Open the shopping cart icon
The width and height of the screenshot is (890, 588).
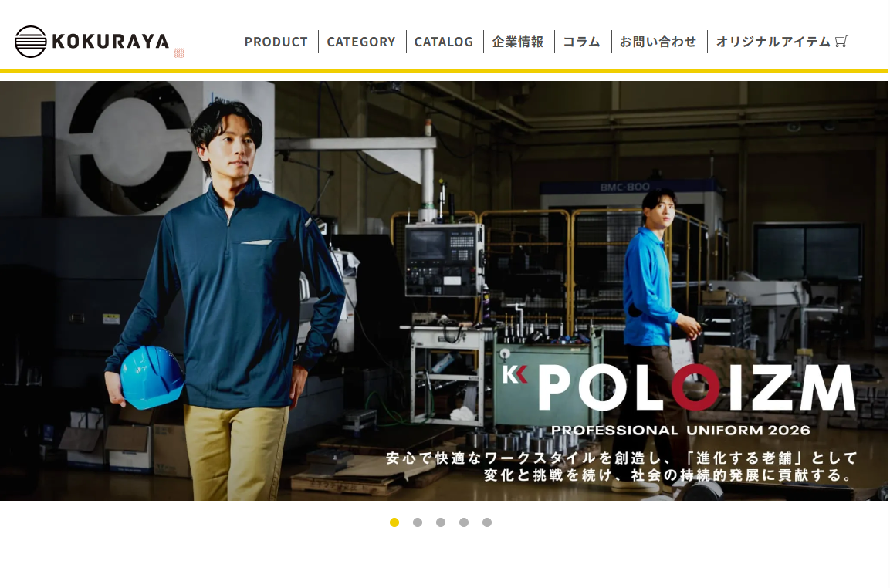pyautogui.click(x=841, y=42)
